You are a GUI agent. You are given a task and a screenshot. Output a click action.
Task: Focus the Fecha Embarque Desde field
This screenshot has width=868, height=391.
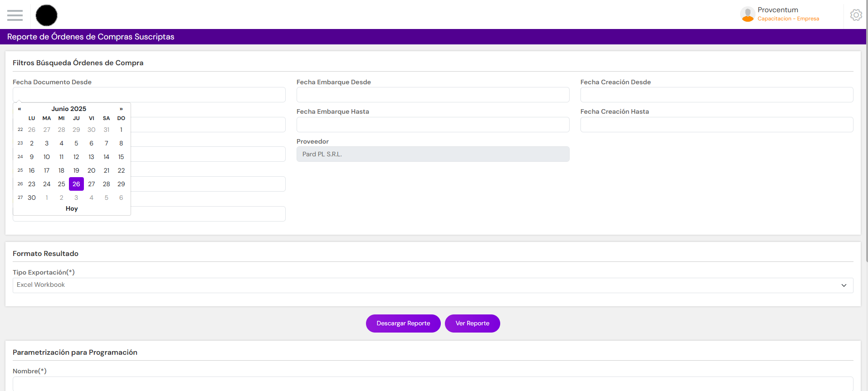433,95
